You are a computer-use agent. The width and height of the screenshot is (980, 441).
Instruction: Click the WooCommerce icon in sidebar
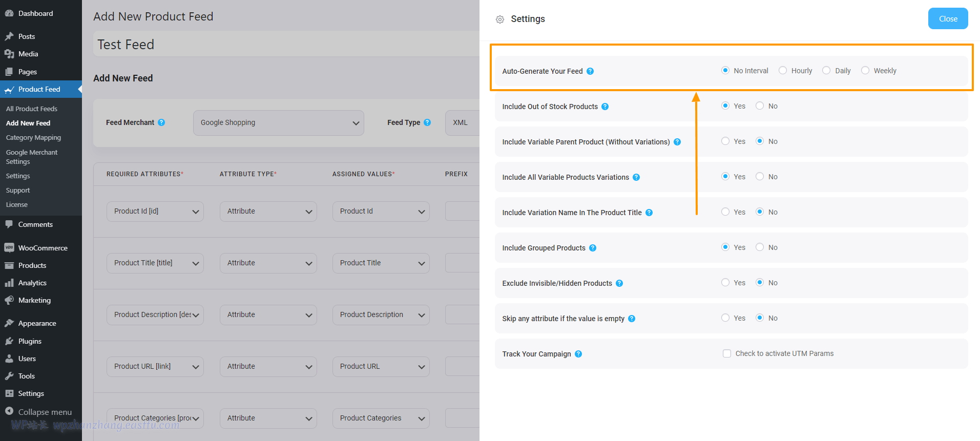[9, 248]
